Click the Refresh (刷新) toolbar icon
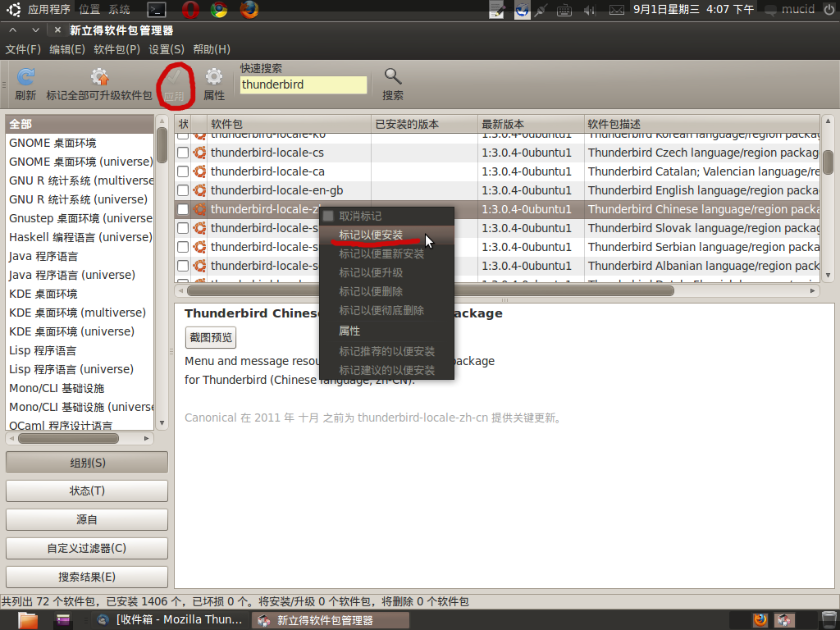Image resolution: width=840 pixels, height=630 pixels. click(x=25, y=78)
